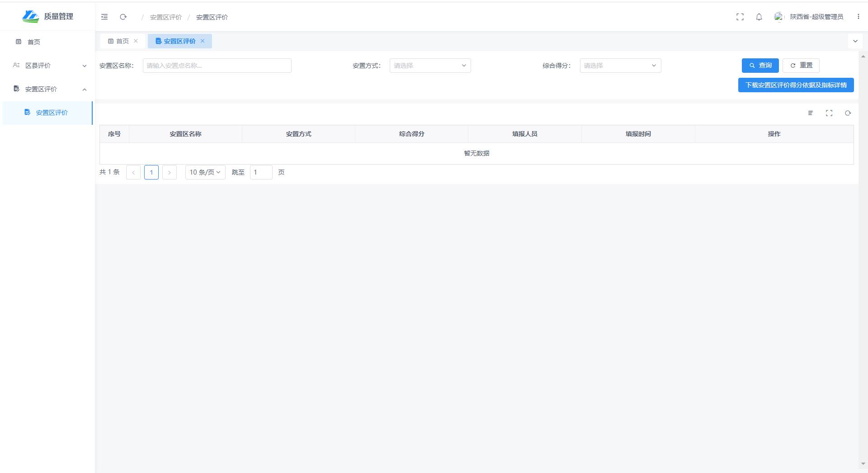
Task: Click the 查询 search button
Action: (x=760, y=66)
